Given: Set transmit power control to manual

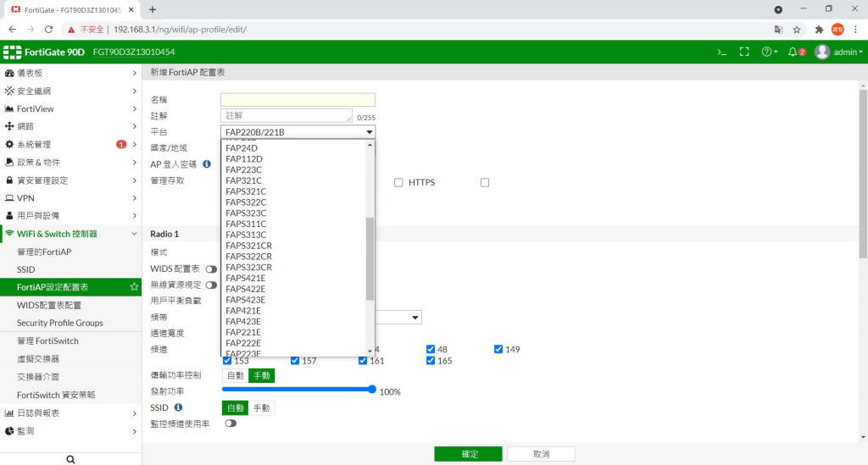Looking at the screenshot, I should coord(261,375).
